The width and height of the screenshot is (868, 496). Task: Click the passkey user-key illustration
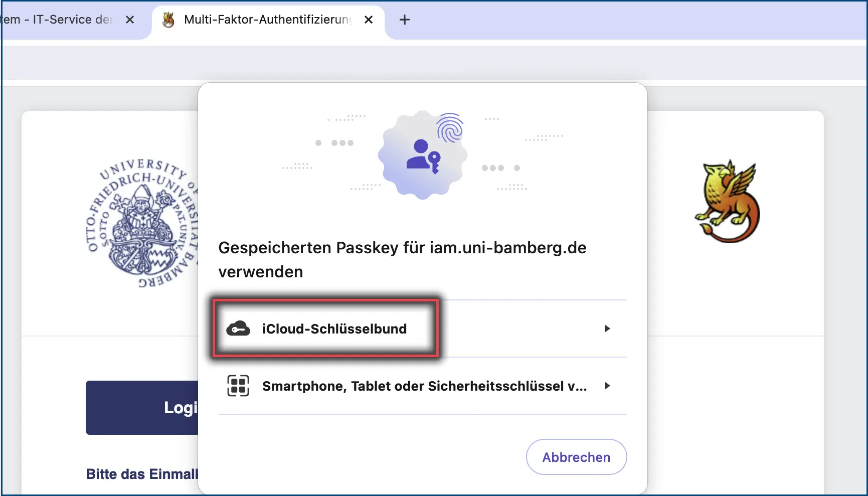[423, 154]
